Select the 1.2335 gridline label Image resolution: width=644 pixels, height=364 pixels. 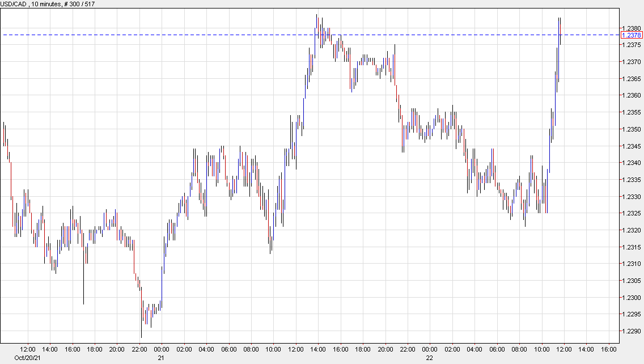pos(632,178)
